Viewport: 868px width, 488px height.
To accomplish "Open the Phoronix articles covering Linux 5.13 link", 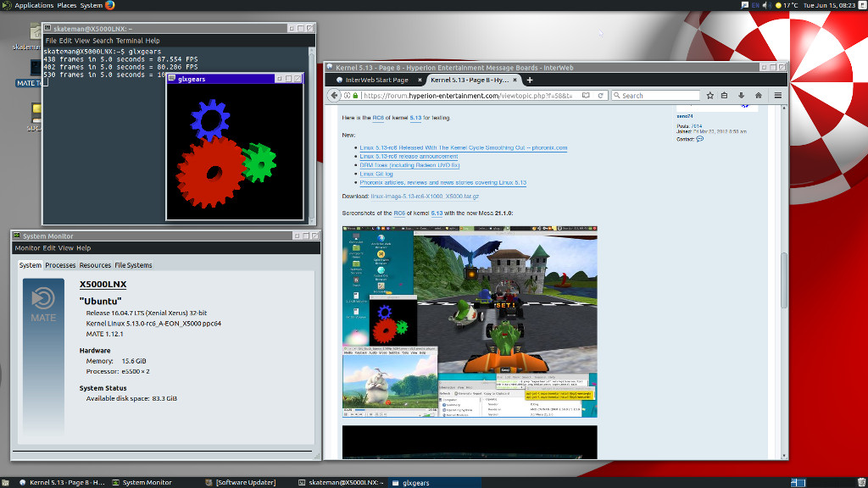I will [x=442, y=183].
